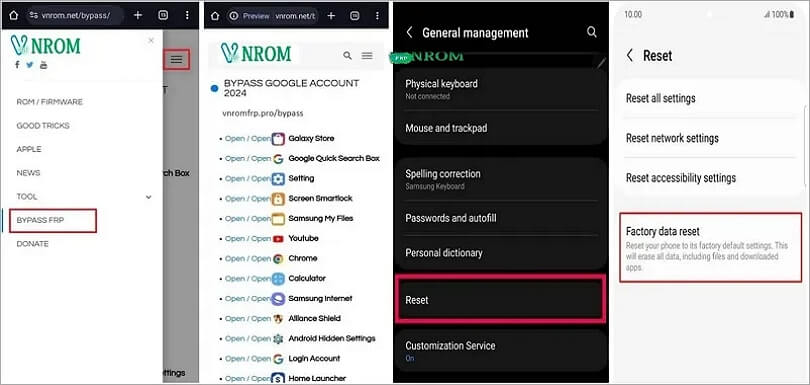
Task: Open VNROM Facebook icon in sidebar
Action: click(x=18, y=65)
